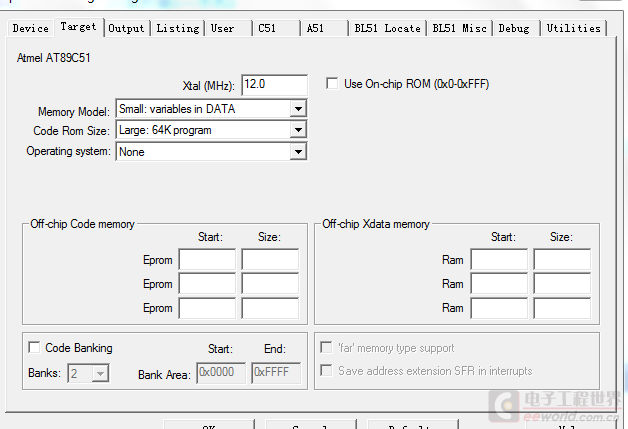The height and width of the screenshot is (429, 628).
Task: Click the Off-chip Xdata memory group label
Action: [376, 224]
